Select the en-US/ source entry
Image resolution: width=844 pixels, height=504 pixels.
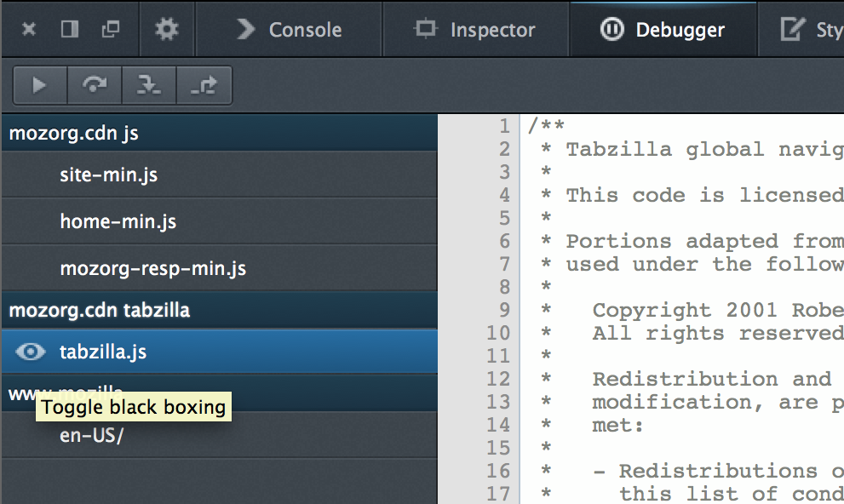tap(92, 436)
